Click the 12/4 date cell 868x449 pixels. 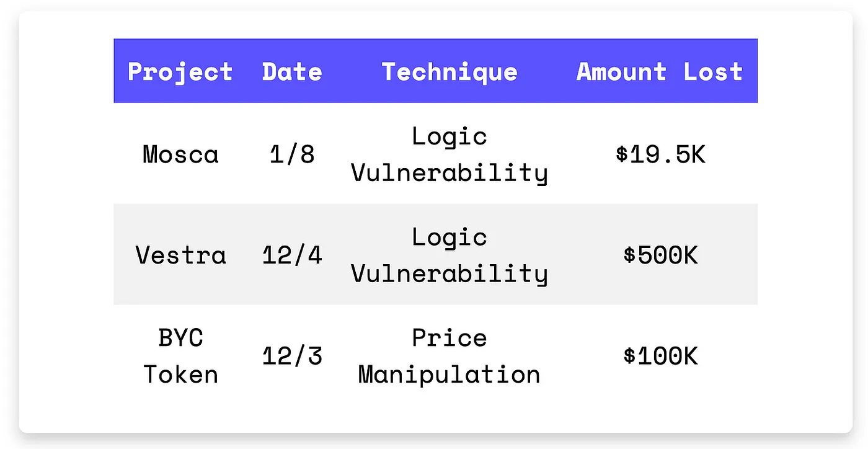tap(292, 255)
